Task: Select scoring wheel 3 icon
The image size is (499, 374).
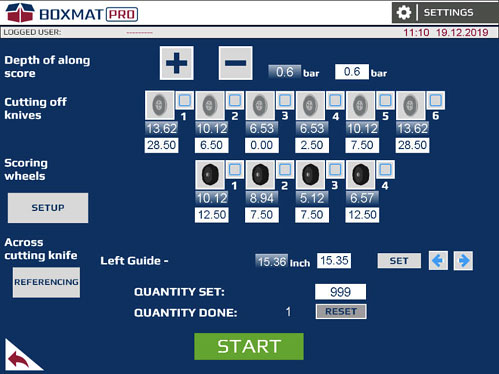Action: [x=310, y=175]
